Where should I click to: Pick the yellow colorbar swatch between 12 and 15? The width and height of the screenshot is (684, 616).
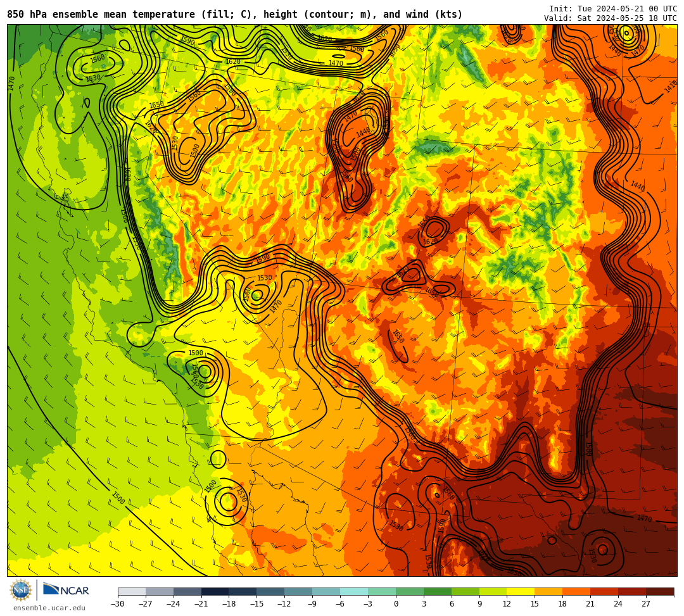pyautogui.click(x=521, y=591)
